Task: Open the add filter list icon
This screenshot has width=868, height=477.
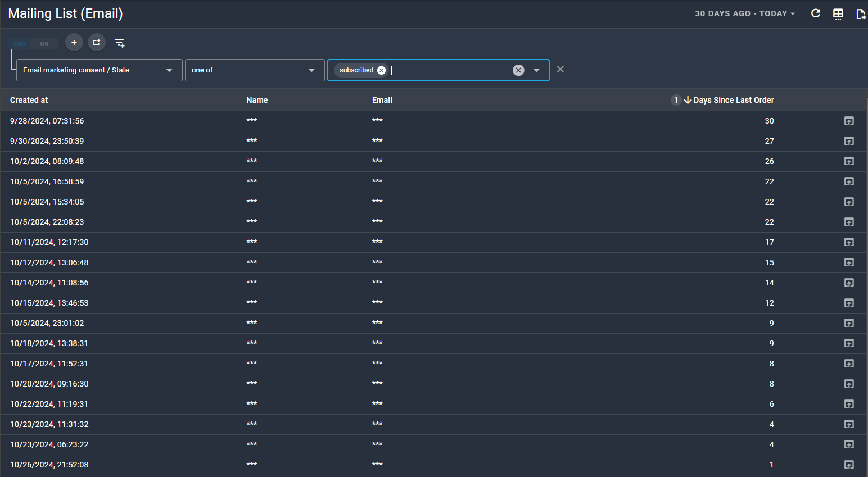Action: pos(120,43)
